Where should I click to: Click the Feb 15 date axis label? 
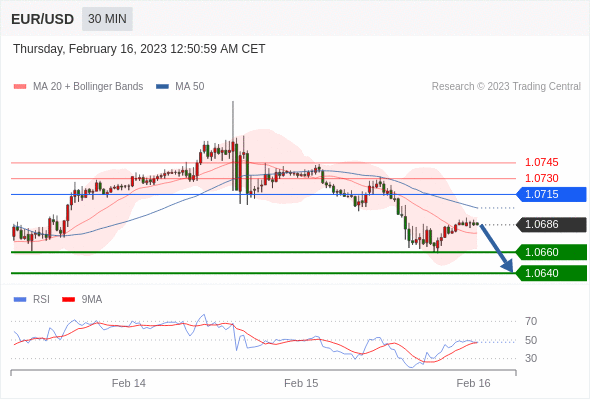[301, 383]
